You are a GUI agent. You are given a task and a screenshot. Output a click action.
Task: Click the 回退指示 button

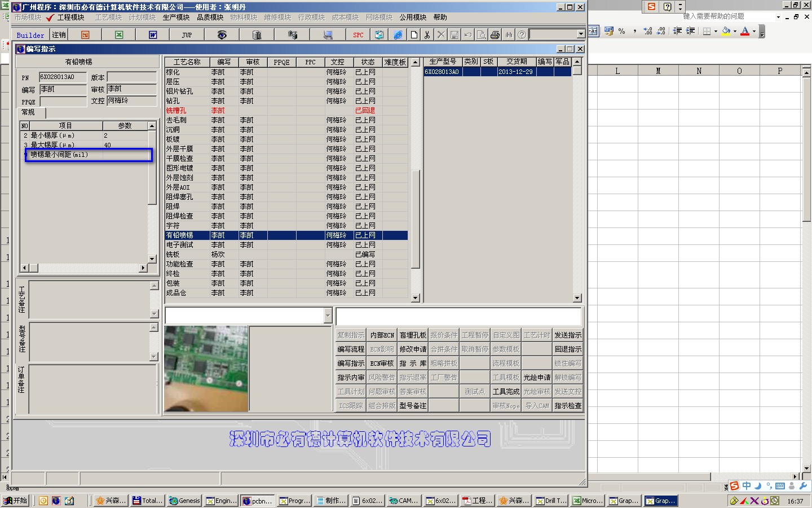point(567,349)
